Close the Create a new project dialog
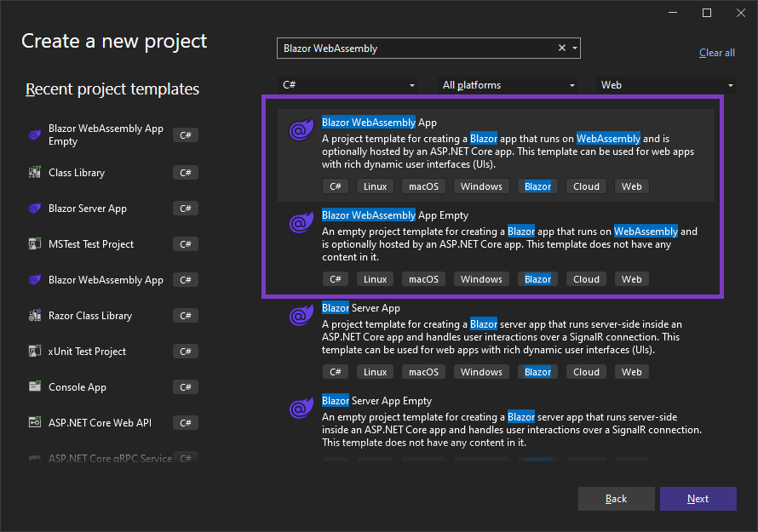This screenshot has height=532, width=758. (741, 13)
